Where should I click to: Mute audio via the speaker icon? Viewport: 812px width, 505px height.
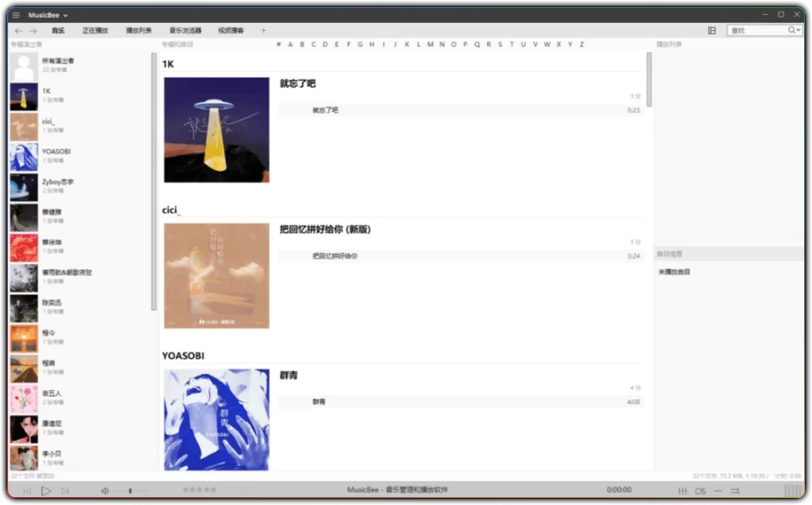coord(105,490)
